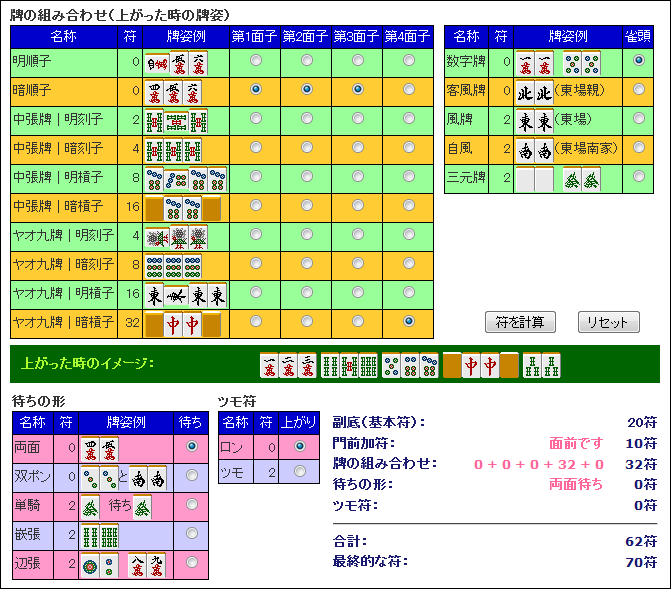Click the 0 + 0 + 0 + 32 + 0 breakdown
This screenshot has height=589, width=671.
[539, 464]
